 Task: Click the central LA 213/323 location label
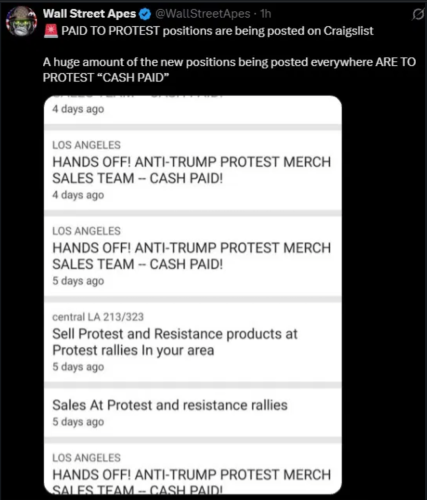coord(98,317)
